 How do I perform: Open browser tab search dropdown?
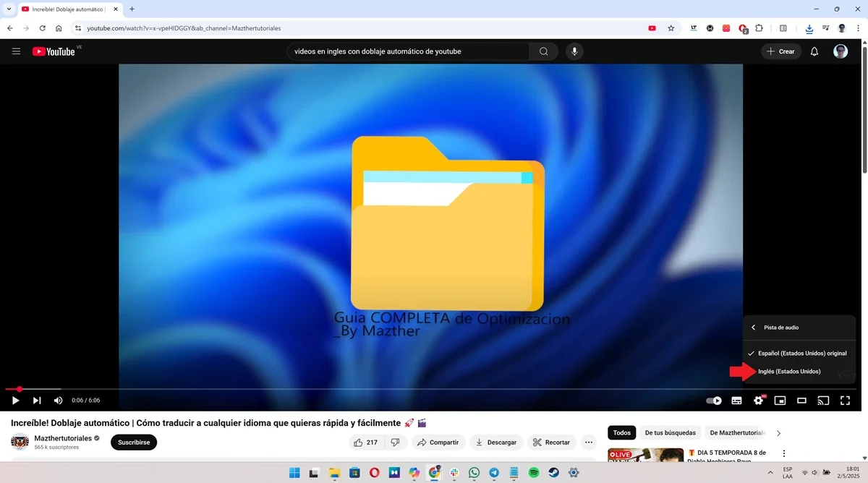pos(7,9)
